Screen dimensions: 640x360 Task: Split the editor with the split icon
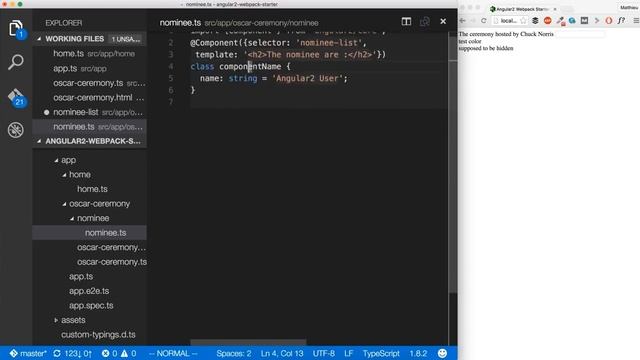point(406,21)
